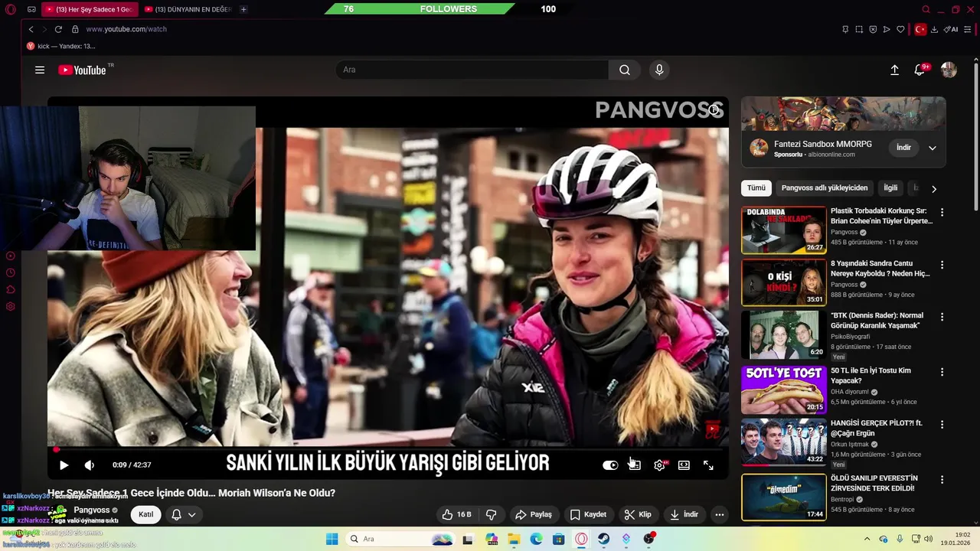Select the Tümü filter chip

tap(756, 187)
